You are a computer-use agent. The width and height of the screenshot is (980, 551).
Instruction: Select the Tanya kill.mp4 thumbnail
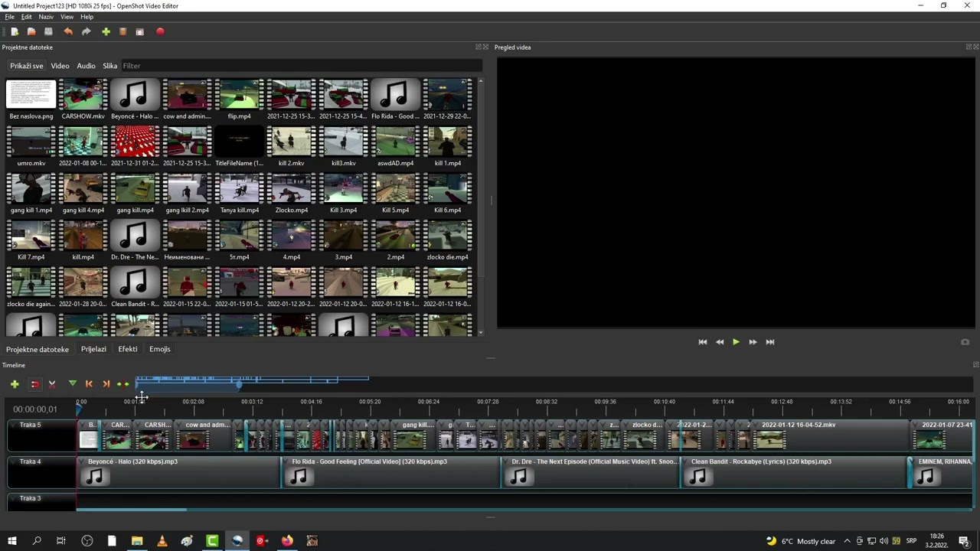239,188
